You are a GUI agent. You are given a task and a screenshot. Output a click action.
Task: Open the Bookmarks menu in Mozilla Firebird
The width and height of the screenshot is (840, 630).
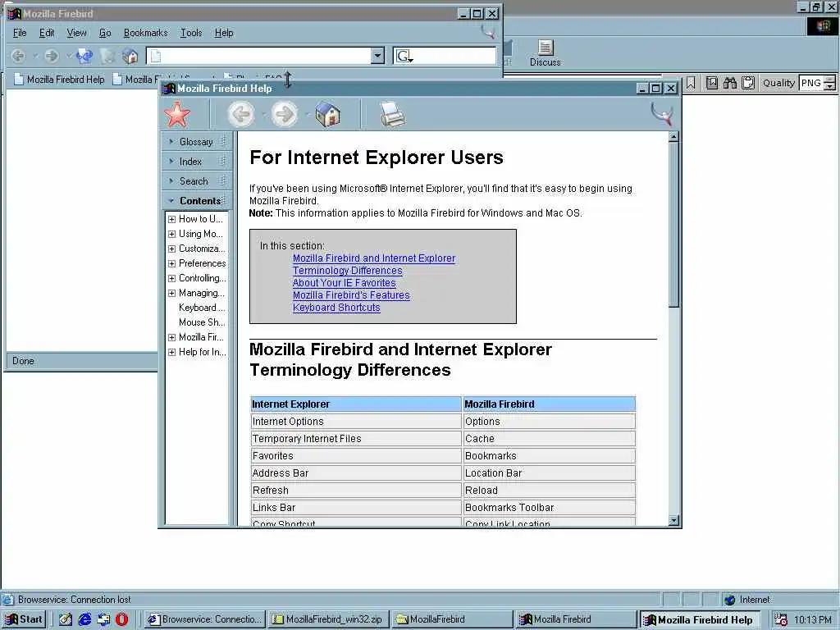[146, 33]
